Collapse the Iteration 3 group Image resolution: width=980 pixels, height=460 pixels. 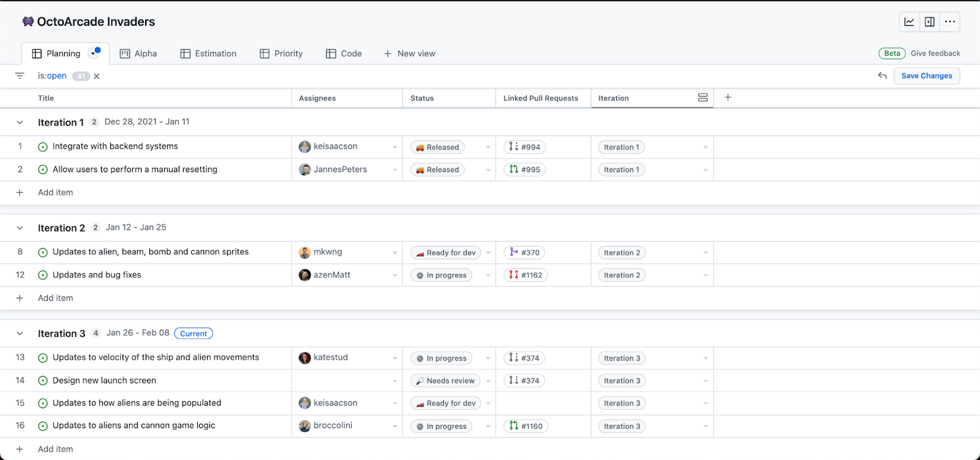click(x=20, y=334)
